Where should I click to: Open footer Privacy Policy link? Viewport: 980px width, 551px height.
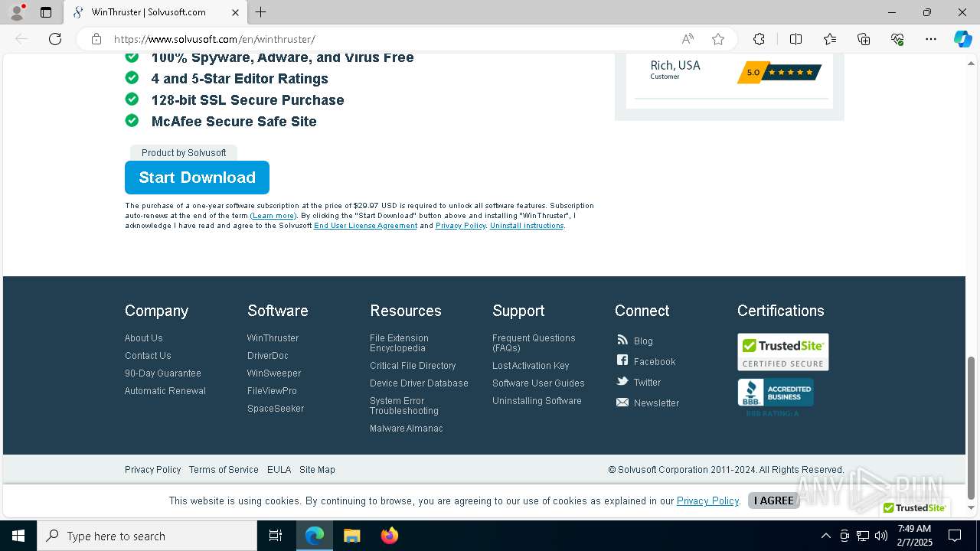153,470
